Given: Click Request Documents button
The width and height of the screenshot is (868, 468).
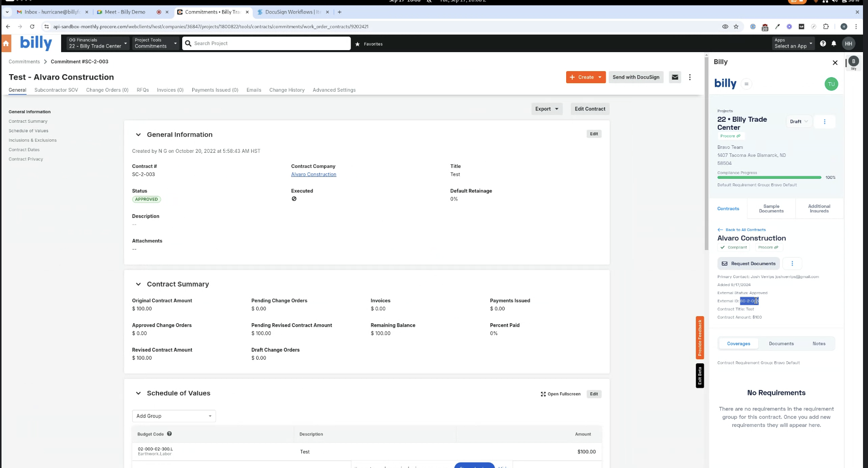Looking at the screenshot, I should [748, 264].
